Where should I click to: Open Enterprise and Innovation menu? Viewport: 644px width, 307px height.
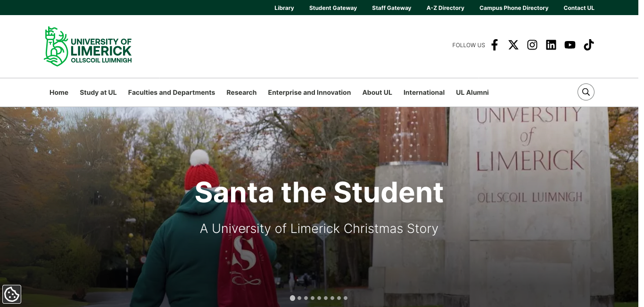click(309, 92)
